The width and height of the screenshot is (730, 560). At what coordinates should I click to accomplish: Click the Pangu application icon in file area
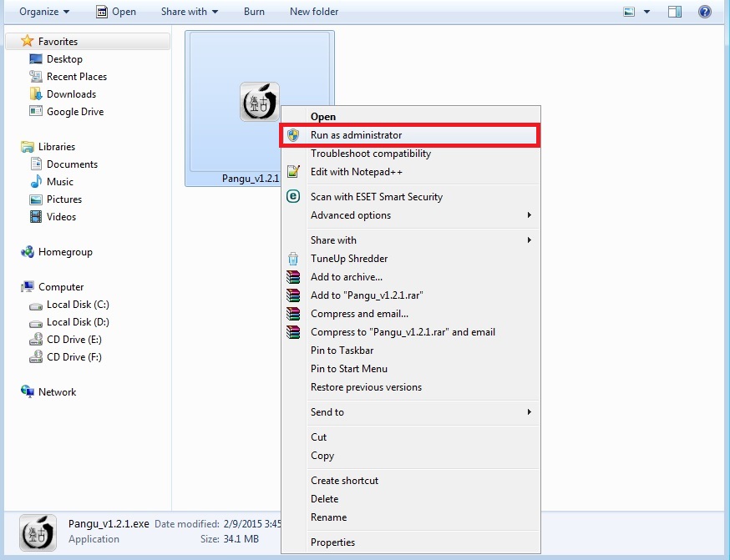pos(259,101)
